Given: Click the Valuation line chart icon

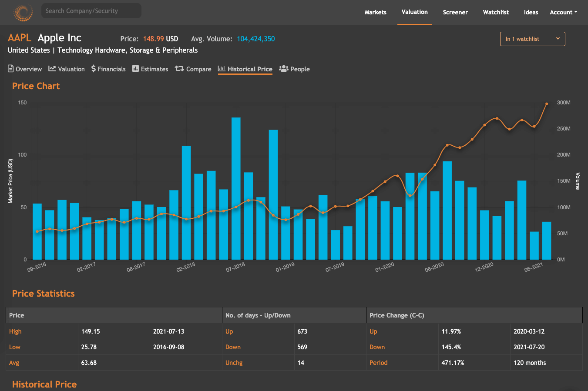Looking at the screenshot, I should point(52,69).
